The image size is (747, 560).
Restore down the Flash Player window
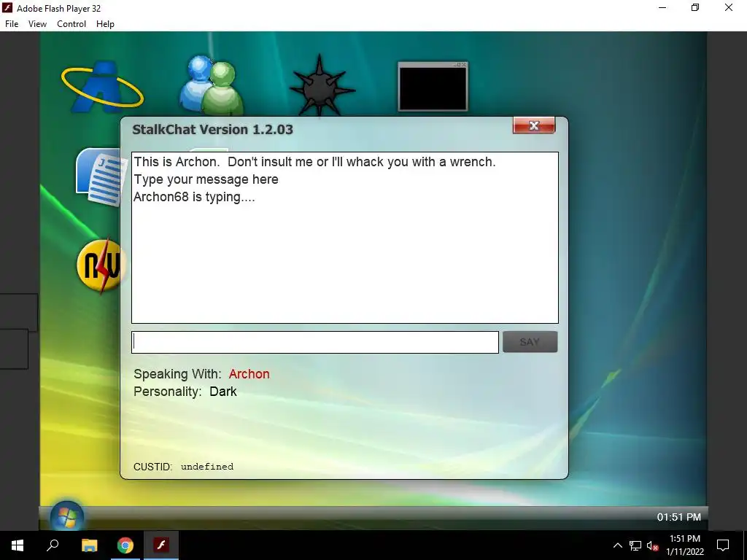(695, 7)
